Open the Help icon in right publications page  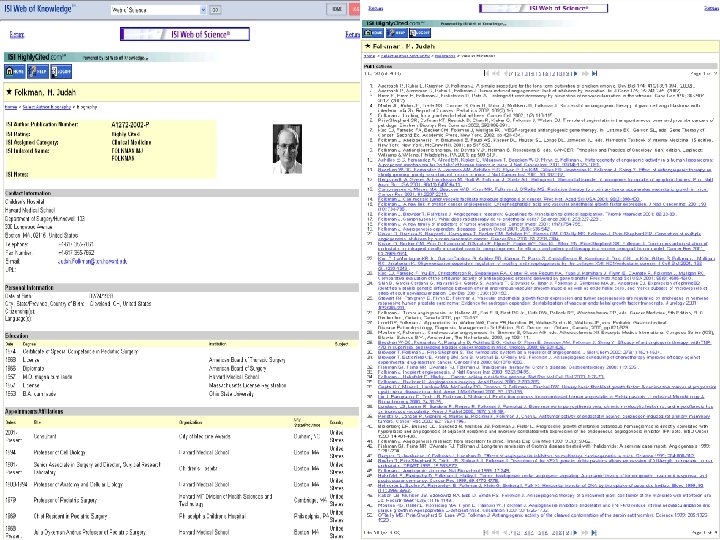point(397,33)
